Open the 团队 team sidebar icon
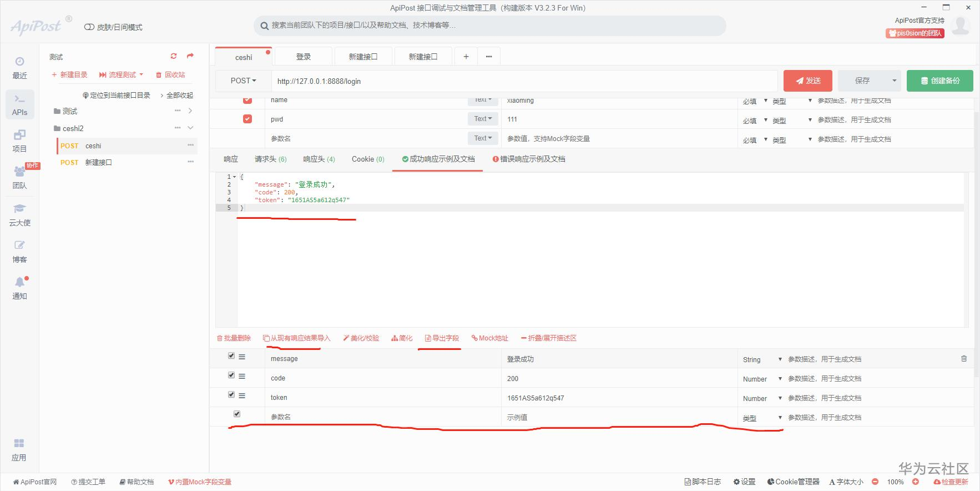This screenshot has height=491, width=980. pyautogui.click(x=19, y=178)
